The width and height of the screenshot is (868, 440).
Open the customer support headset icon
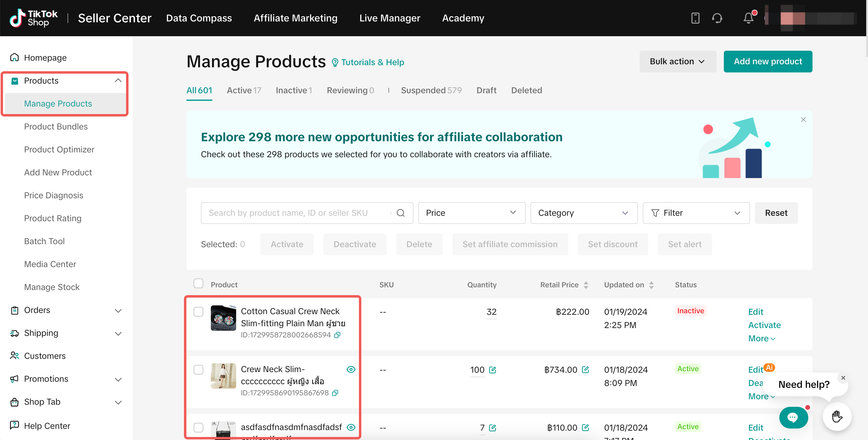[x=717, y=18]
